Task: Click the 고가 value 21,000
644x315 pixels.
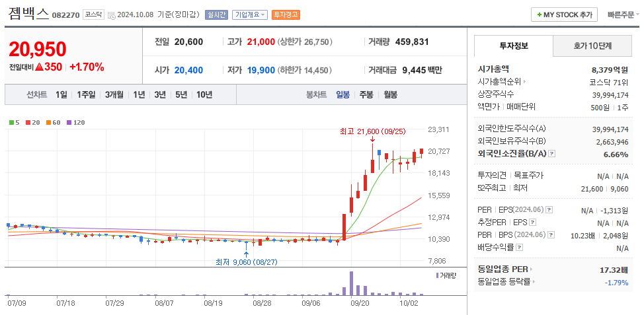Action: [261, 42]
